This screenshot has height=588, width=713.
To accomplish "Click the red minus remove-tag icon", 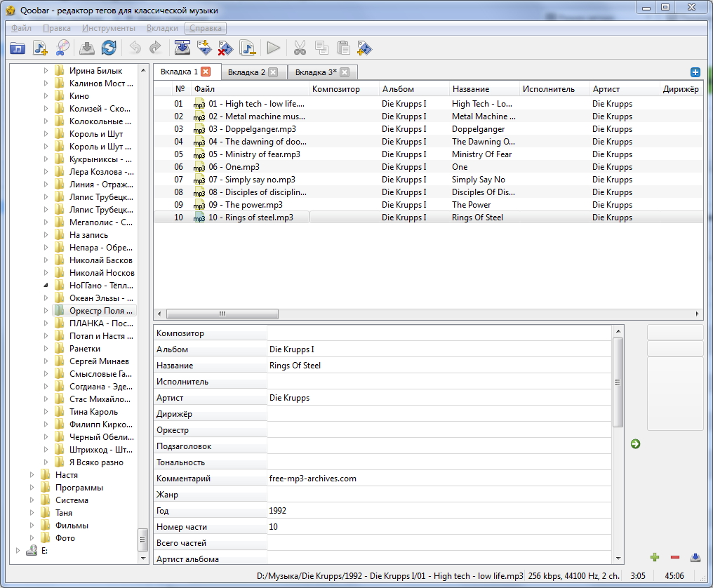I will coord(675,557).
